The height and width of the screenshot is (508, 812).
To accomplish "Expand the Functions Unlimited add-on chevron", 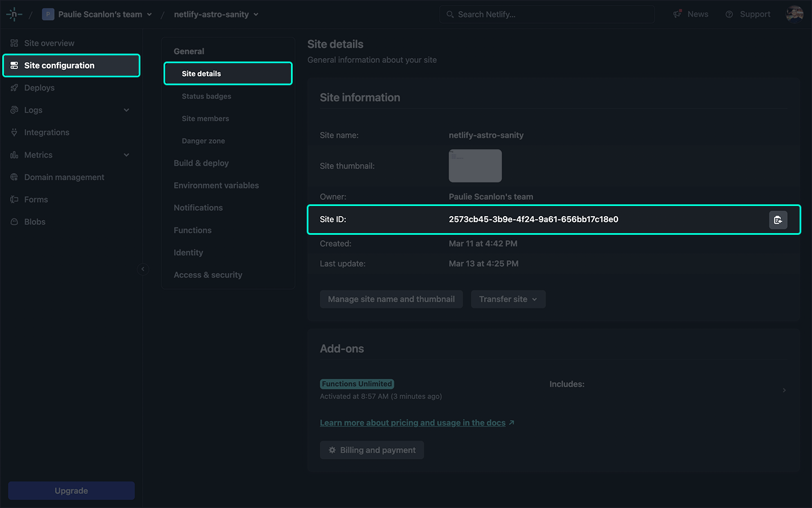I will point(784,390).
